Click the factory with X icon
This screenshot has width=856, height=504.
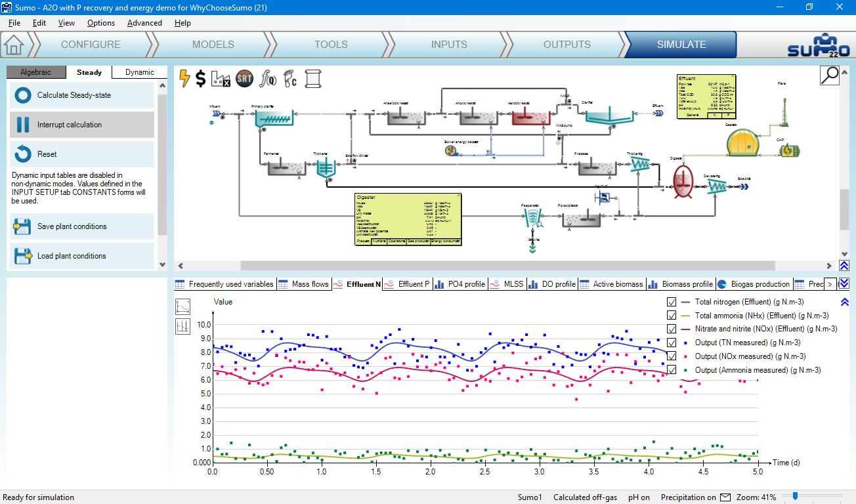(222, 79)
